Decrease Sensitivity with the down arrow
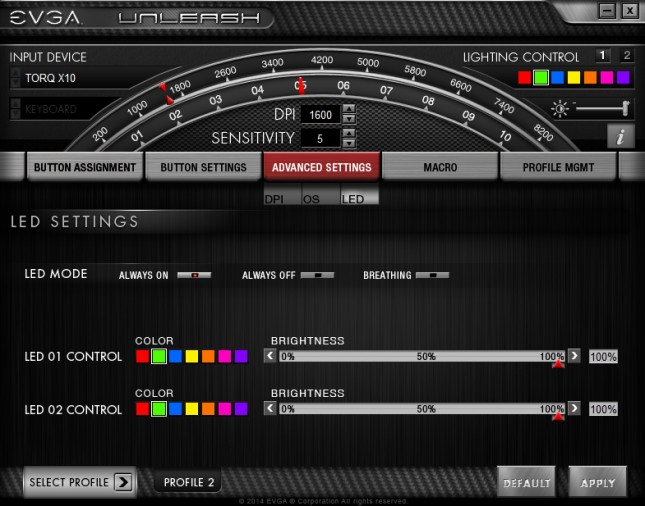Screen dimensions: 645x506 pyautogui.click(x=349, y=143)
